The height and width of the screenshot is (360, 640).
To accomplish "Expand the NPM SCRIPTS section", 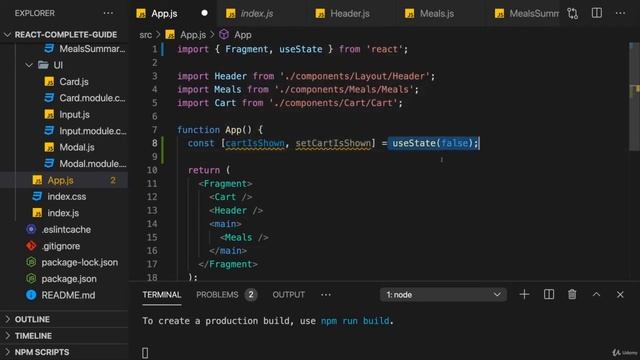I will click(x=7, y=352).
